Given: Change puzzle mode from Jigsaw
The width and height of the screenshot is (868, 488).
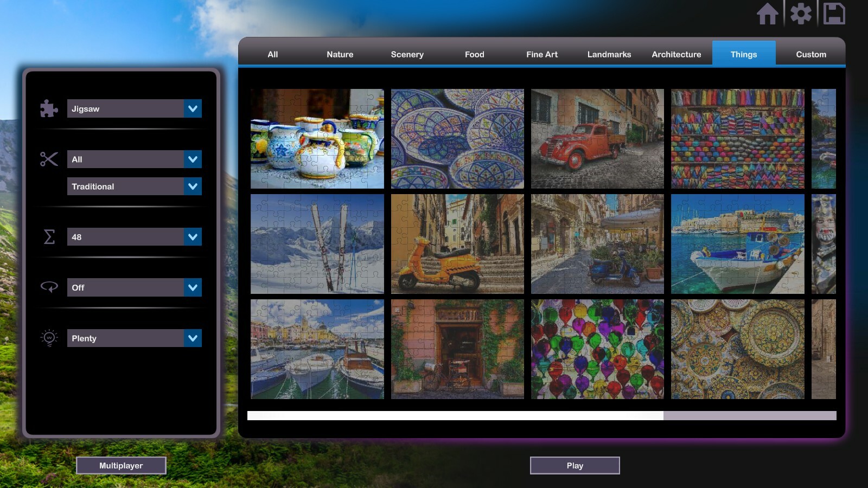Looking at the screenshot, I should pos(134,108).
